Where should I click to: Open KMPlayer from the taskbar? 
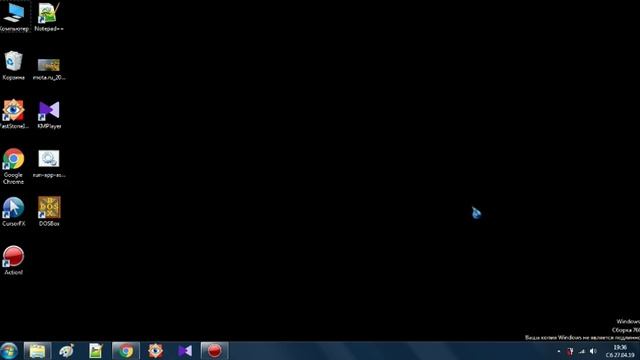[185, 351]
